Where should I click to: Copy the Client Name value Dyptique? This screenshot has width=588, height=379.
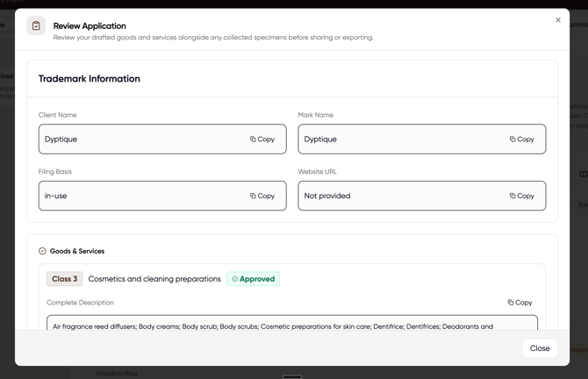pyautogui.click(x=262, y=139)
